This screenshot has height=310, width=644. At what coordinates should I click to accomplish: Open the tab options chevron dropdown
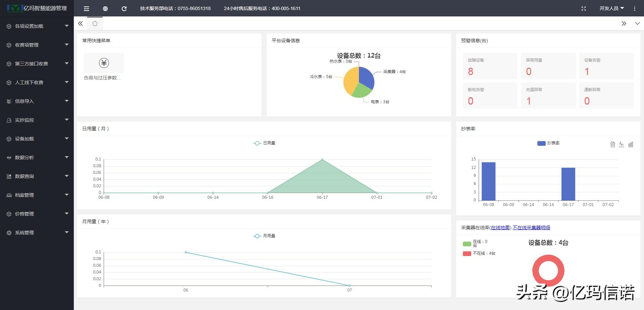coord(637,23)
